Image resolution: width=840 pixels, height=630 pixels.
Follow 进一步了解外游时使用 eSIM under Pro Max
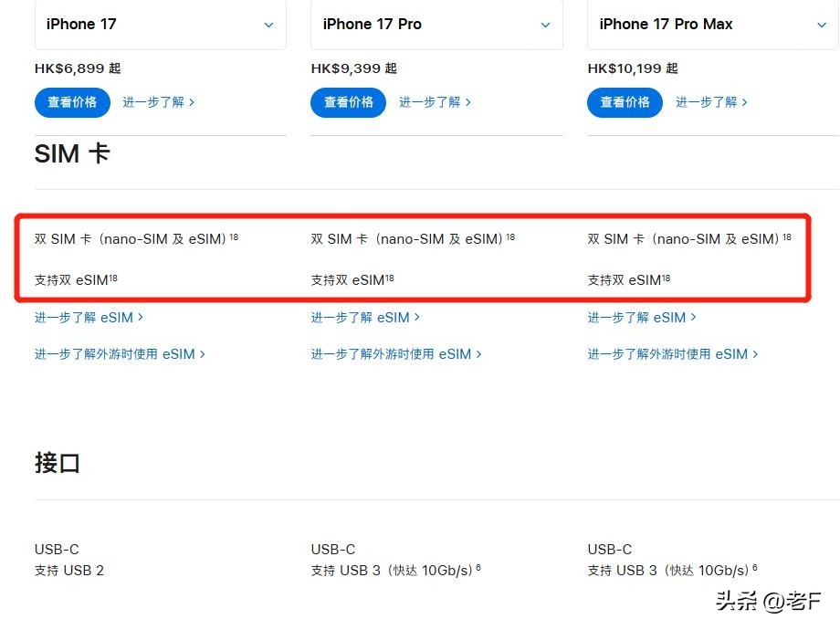[673, 354]
